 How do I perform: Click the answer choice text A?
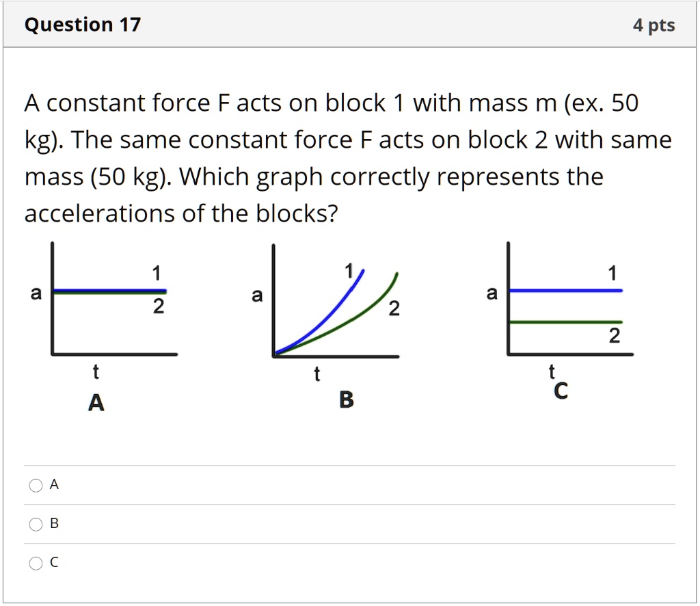53,484
